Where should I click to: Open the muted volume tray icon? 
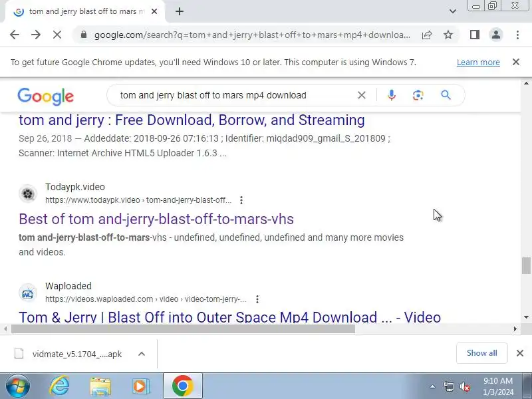pyautogui.click(x=464, y=386)
